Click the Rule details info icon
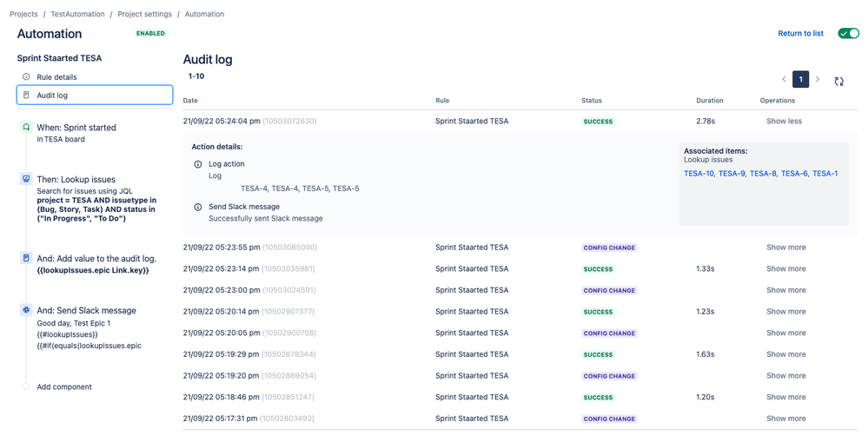This screenshot has width=868, height=442. coord(26,77)
